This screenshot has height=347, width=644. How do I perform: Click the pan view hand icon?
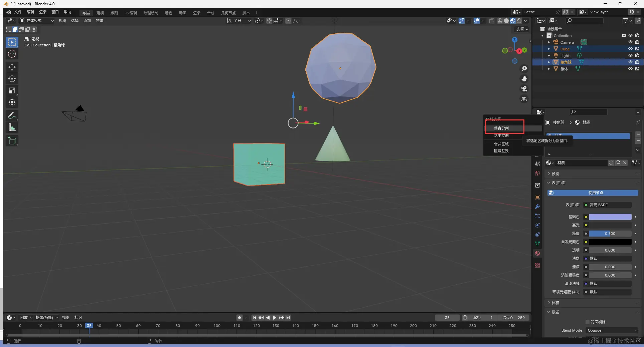pos(524,79)
